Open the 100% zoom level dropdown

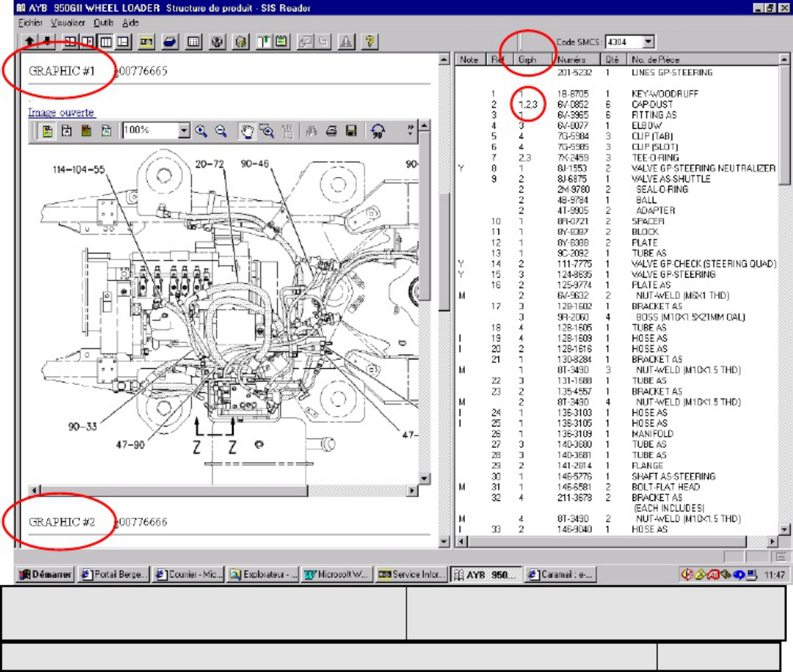(184, 131)
